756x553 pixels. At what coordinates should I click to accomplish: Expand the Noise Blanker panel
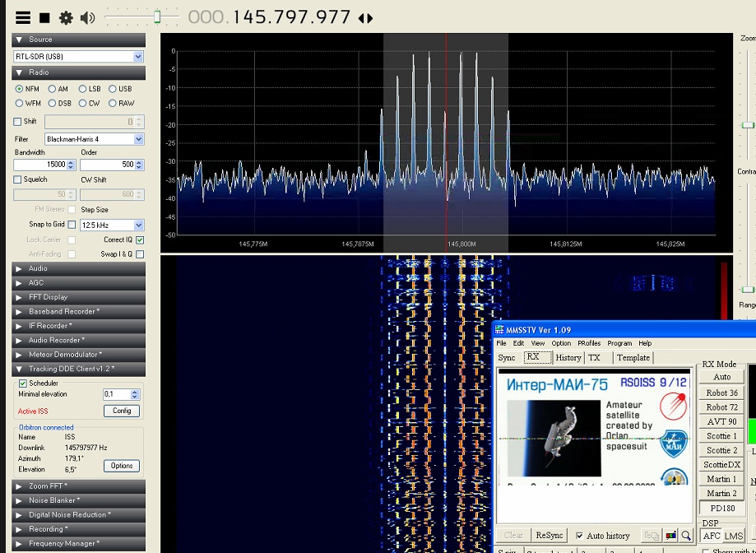[79, 500]
